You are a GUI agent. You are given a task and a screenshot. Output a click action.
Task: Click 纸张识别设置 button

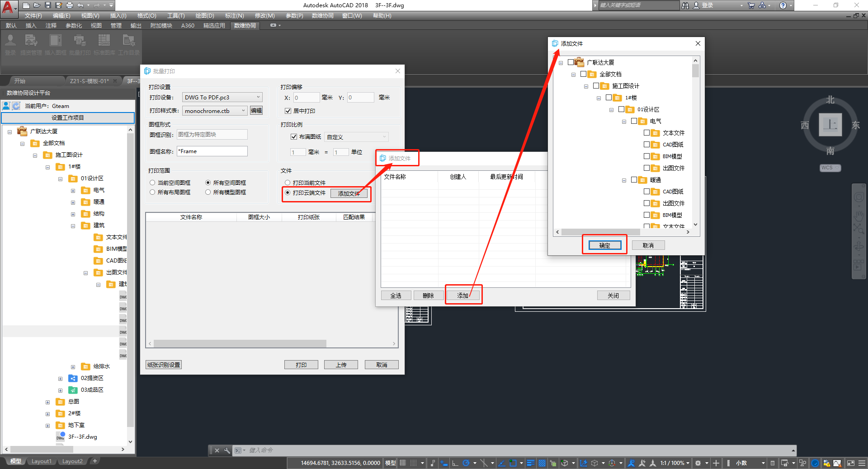164,365
